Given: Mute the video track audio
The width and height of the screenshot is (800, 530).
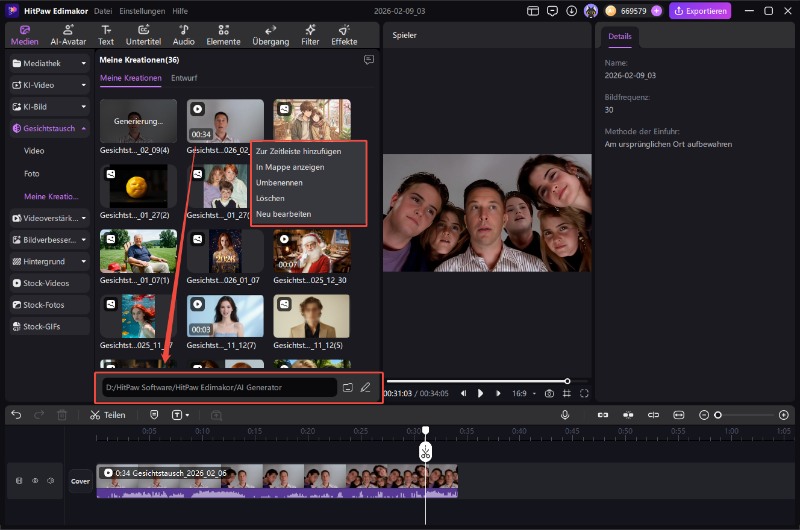Looking at the screenshot, I should coord(50,480).
